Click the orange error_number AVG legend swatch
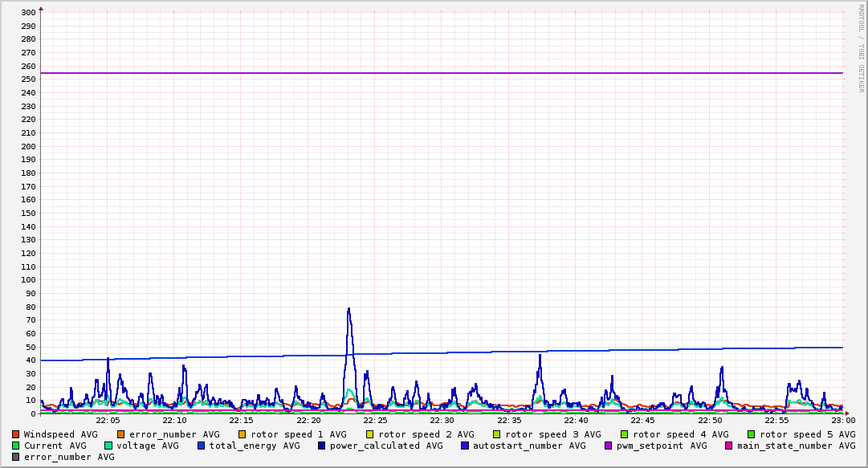The image size is (868, 468). [121, 434]
